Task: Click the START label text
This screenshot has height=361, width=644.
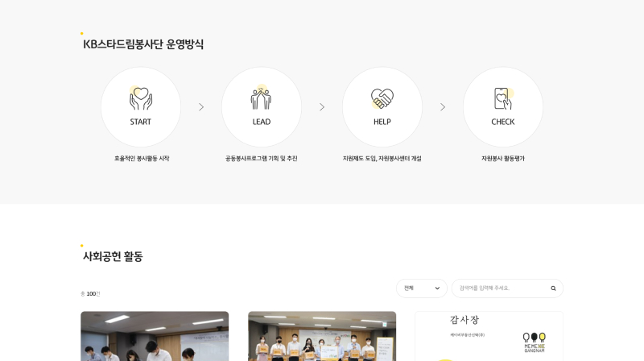Action: pyautogui.click(x=140, y=122)
